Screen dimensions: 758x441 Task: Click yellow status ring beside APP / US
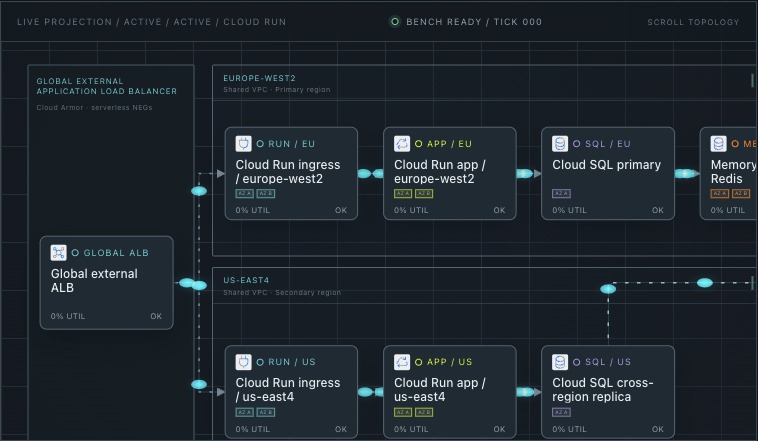pyautogui.click(x=419, y=362)
